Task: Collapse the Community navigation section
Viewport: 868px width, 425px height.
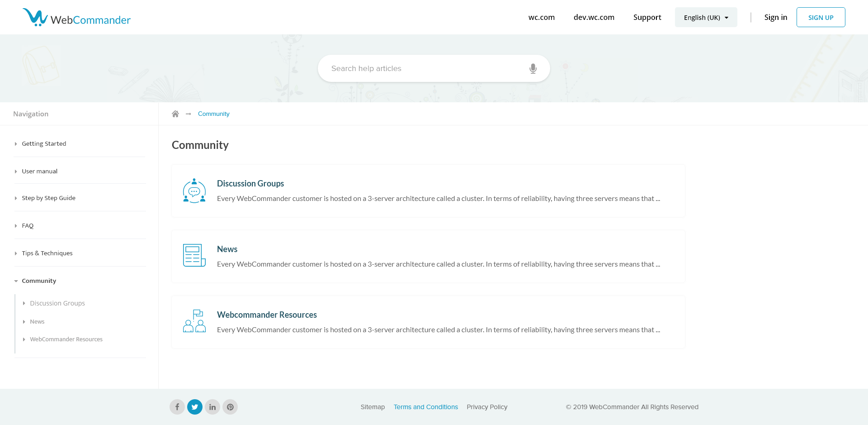Action: (39, 281)
